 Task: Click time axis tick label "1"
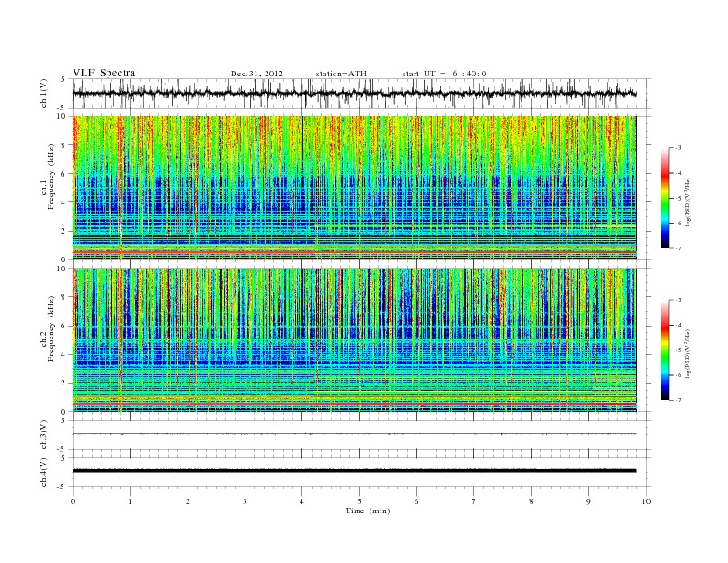131,501
